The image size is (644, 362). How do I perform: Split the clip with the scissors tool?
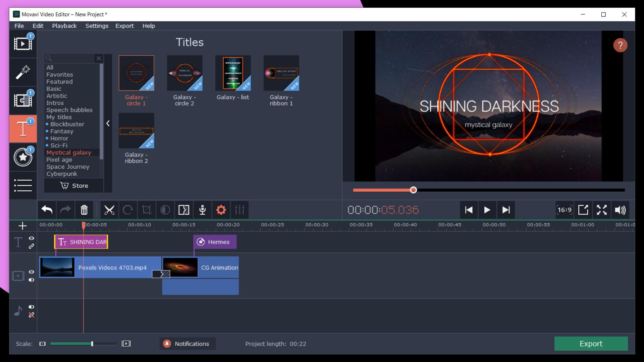(x=109, y=210)
